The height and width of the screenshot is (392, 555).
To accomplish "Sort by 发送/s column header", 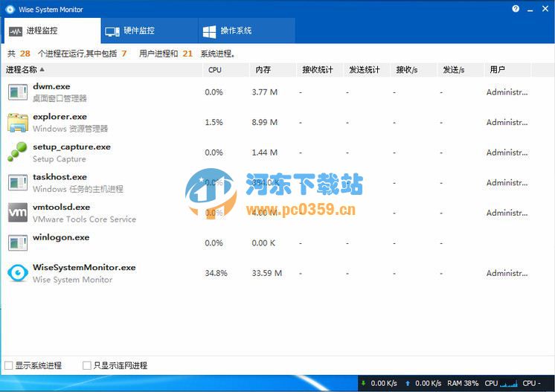I will (460, 70).
